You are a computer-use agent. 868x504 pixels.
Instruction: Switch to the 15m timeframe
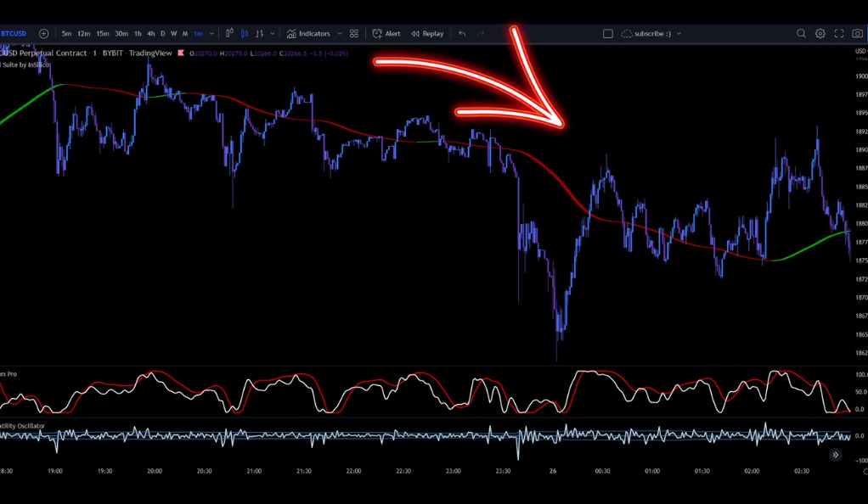coord(103,34)
